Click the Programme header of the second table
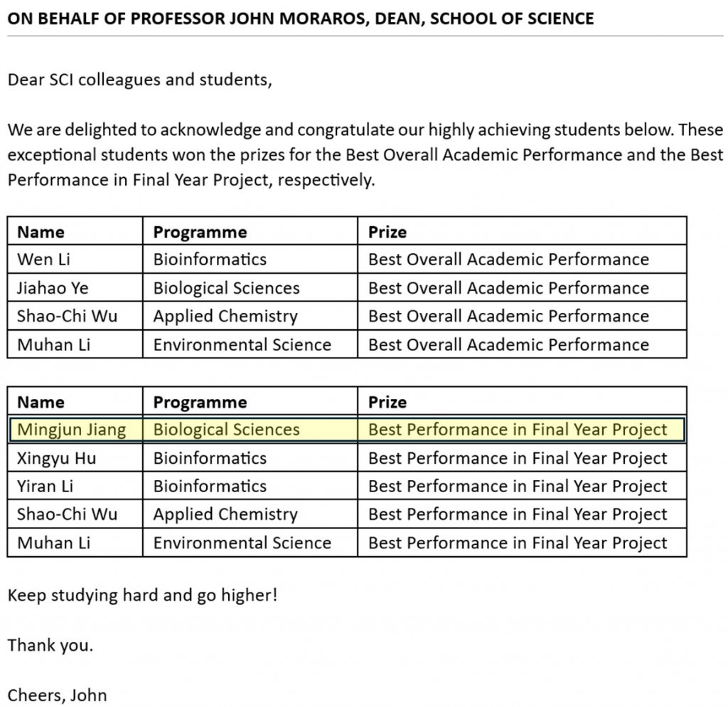This screenshot has width=728, height=707. 200,402
